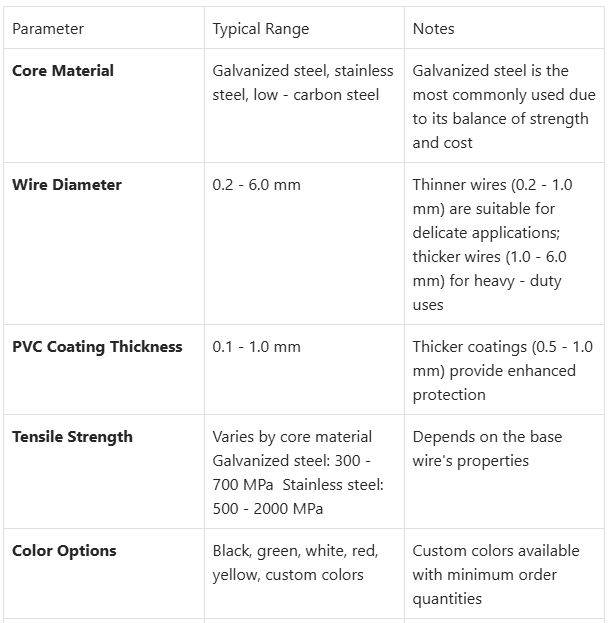
Task: Click the note about galvanized steel's common use
Action: click(x=503, y=107)
